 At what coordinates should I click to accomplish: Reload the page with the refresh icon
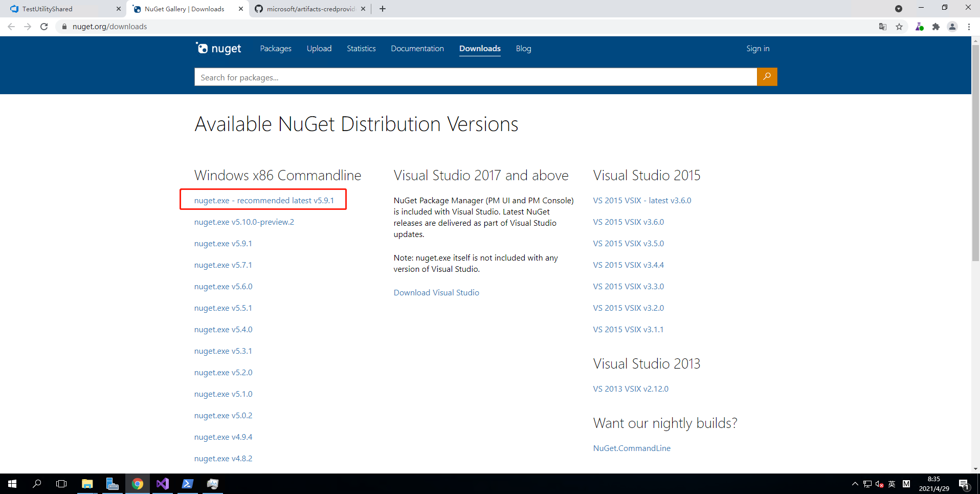point(44,27)
